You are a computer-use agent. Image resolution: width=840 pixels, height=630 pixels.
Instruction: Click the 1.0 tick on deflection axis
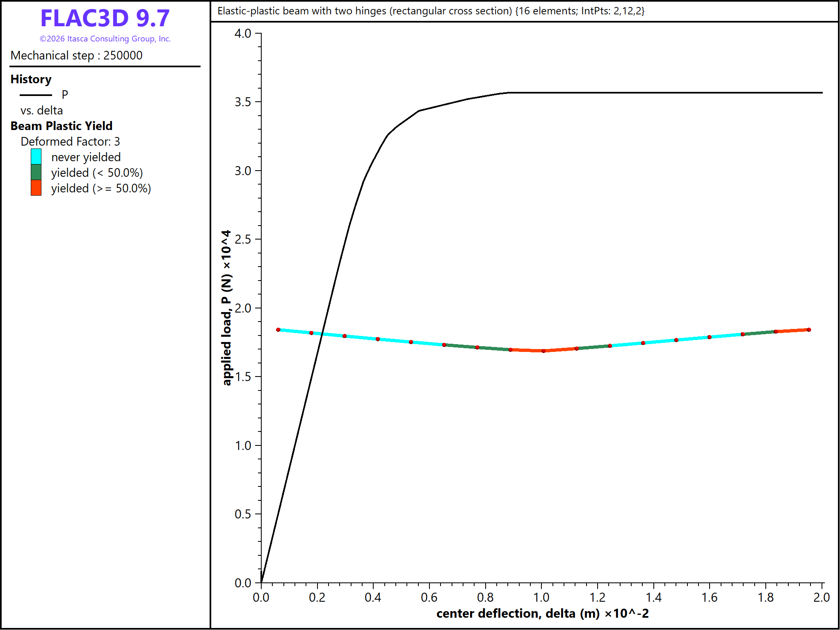pos(541,597)
